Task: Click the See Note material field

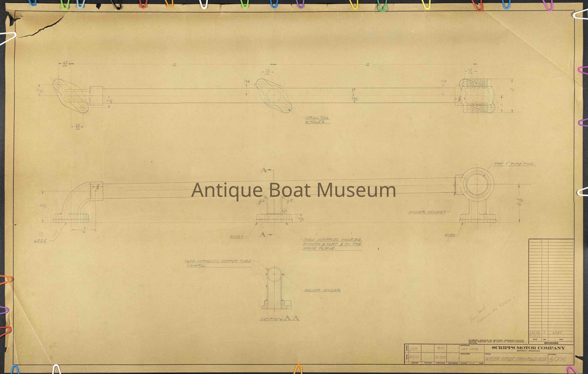Action: tap(469, 349)
